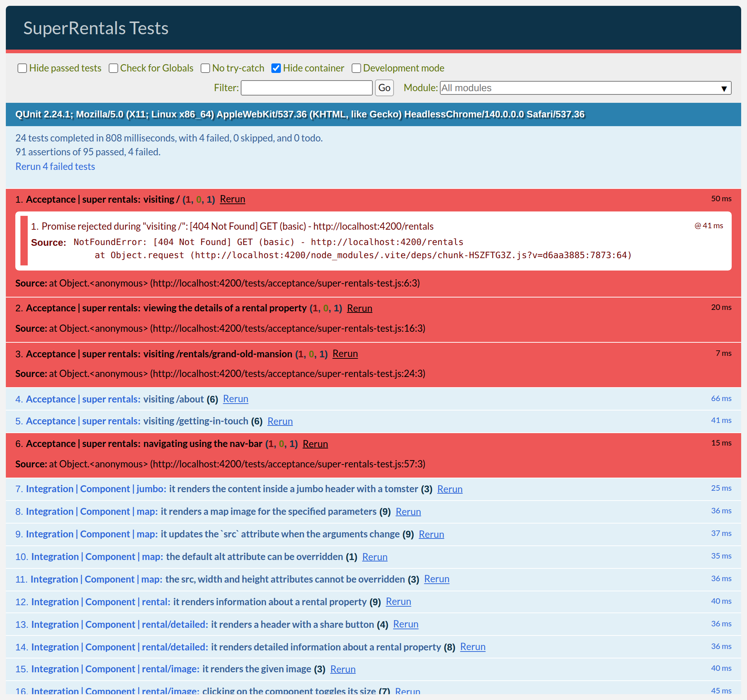This screenshot has height=700, width=747.
Task: Rerun the visiting /about test
Action: [235, 399]
